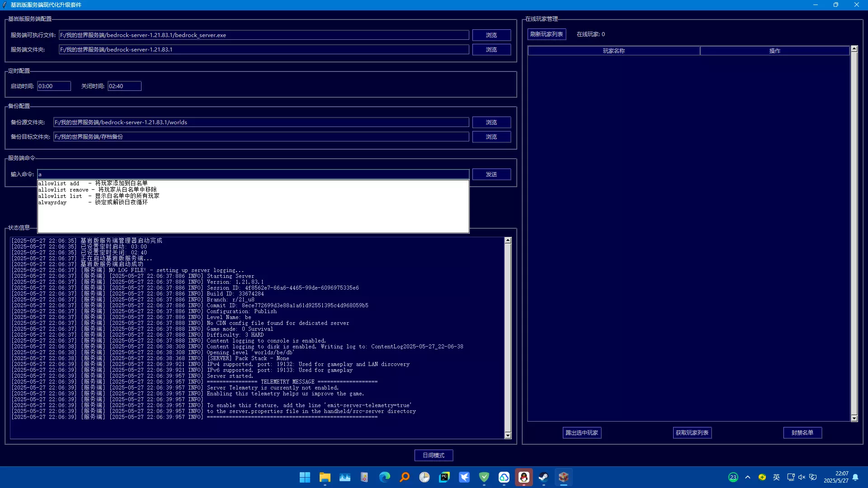Viewport: 868px width, 488px height.
Task: Open the 封禁名单 ban list button
Action: click(x=802, y=433)
